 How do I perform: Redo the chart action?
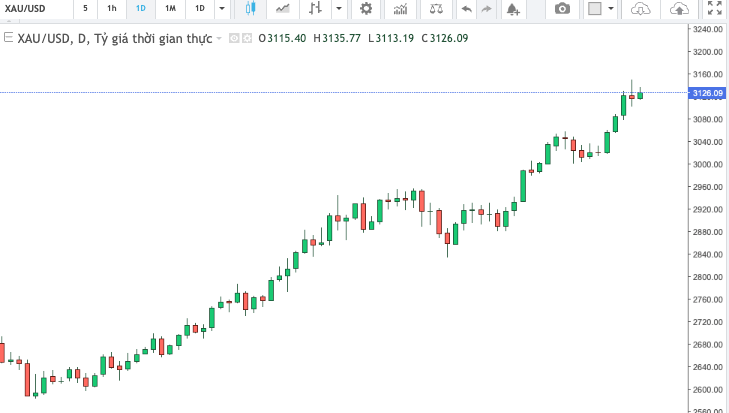pyautogui.click(x=486, y=8)
